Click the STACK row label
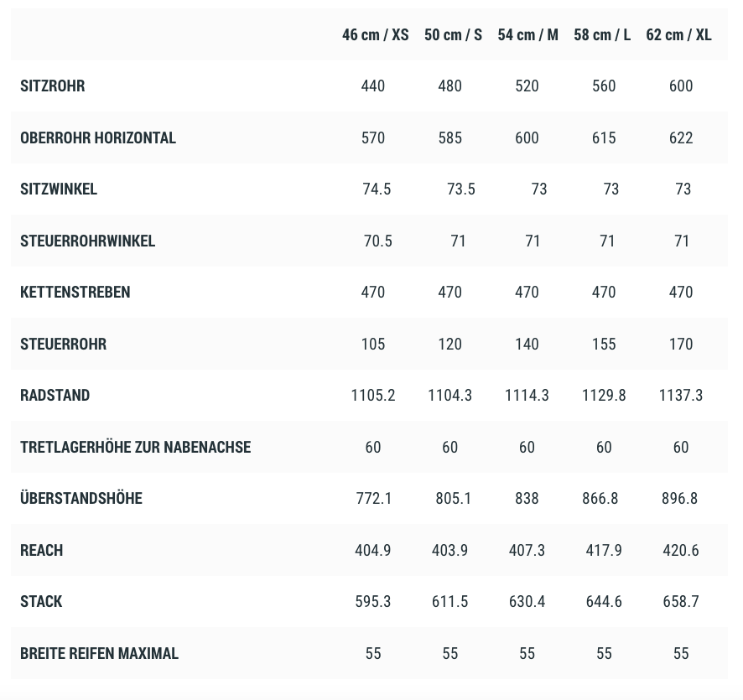The height and width of the screenshot is (700, 743). pos(41,602)
